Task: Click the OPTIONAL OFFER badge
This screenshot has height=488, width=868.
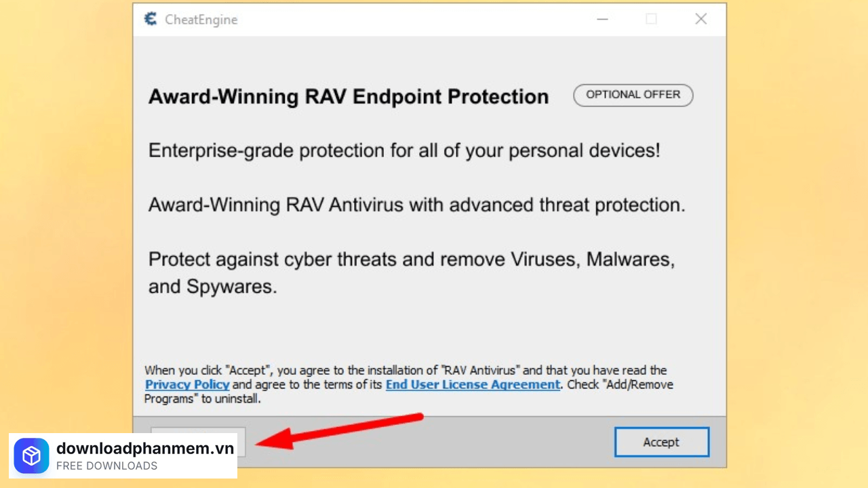Action: 633,95
